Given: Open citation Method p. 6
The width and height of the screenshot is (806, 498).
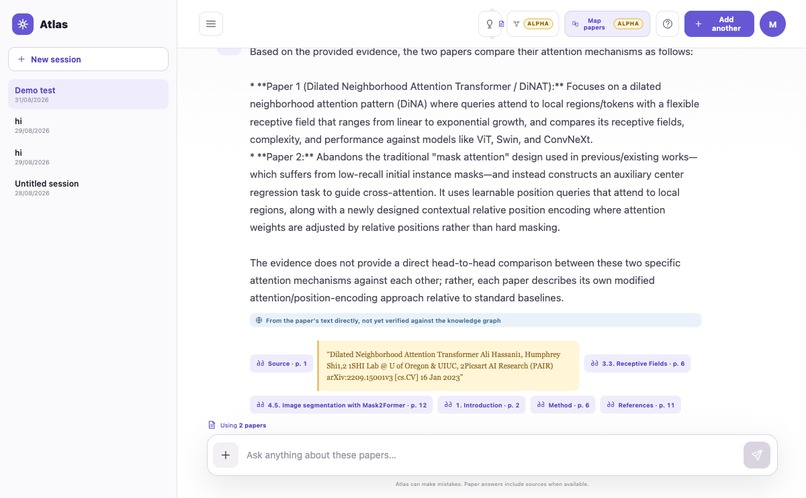Looking at the screenshot, I should (x=563, y=405).
